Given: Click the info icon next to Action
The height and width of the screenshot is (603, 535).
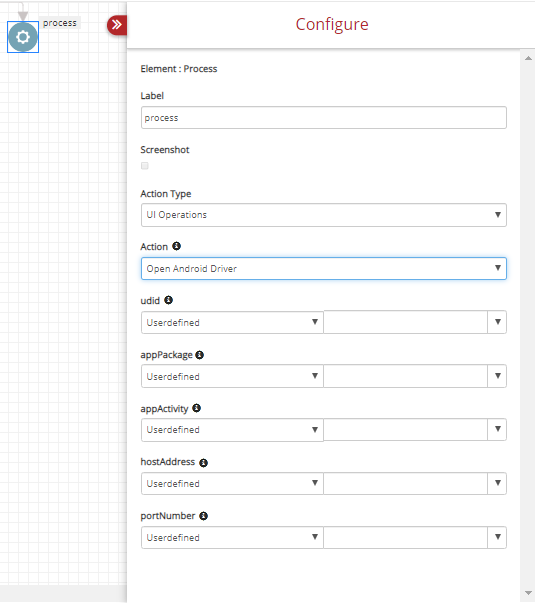Looking at the screenshot, I should point(176,246).
